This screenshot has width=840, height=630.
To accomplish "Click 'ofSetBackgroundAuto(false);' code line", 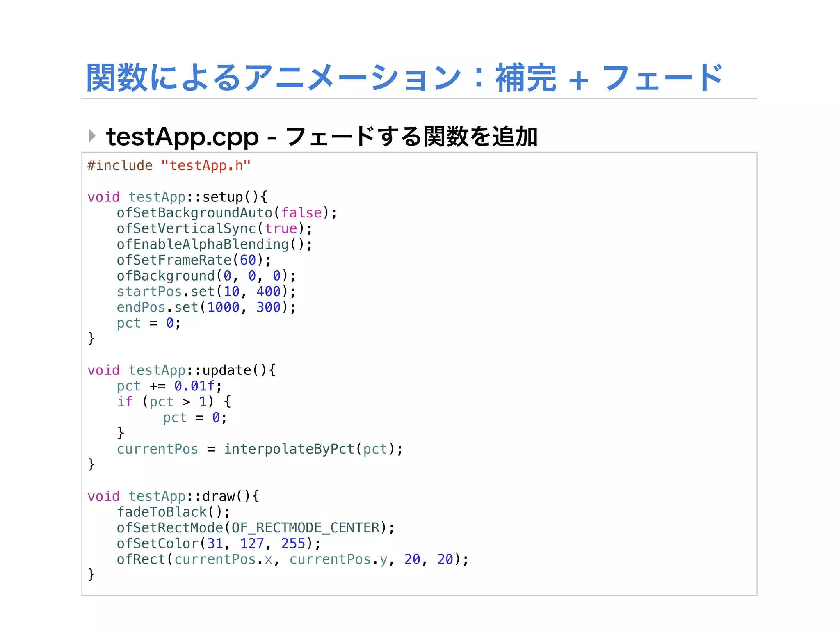I will (x=227, y=213).
